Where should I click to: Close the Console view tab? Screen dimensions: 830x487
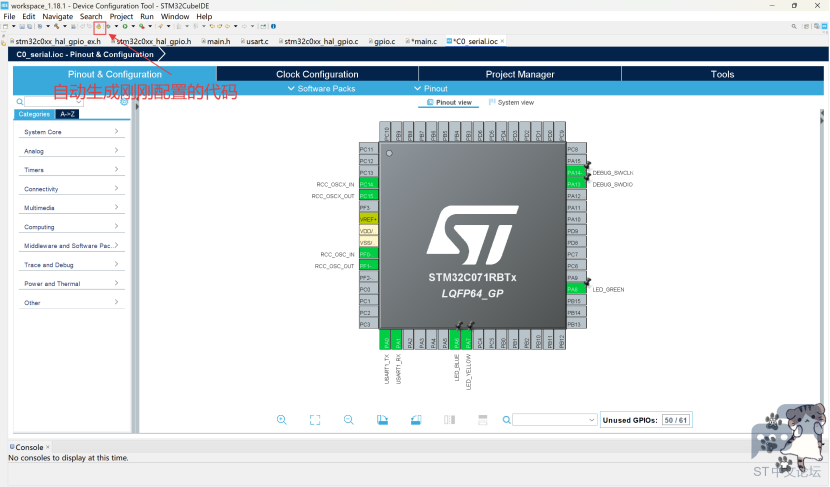48,447
